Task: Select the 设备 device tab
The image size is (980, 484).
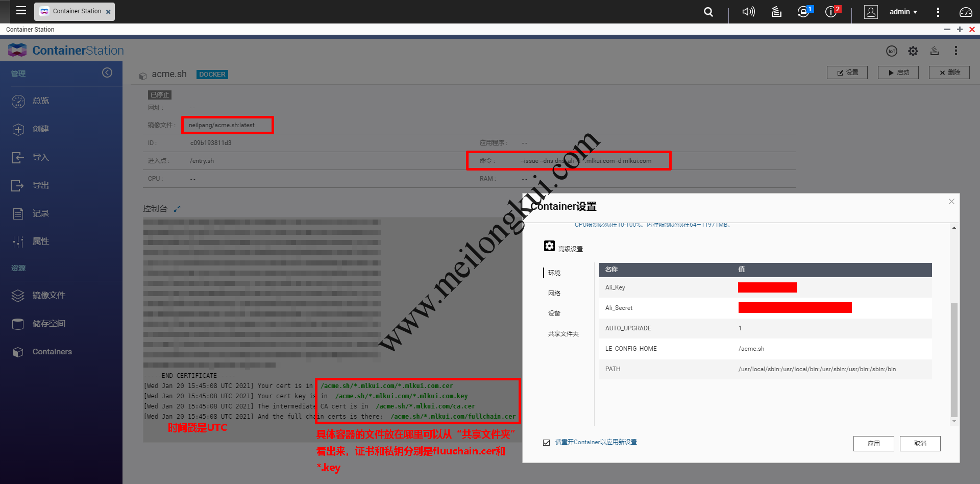Action: coord(554,313)
